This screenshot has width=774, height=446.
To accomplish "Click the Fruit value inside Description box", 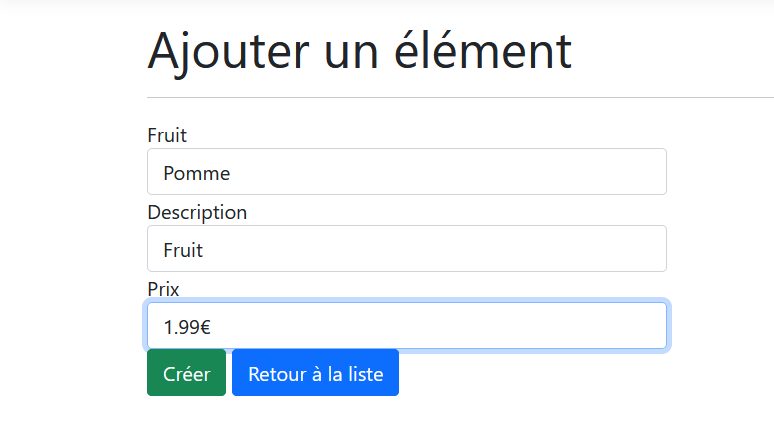I will pos(183,250).
